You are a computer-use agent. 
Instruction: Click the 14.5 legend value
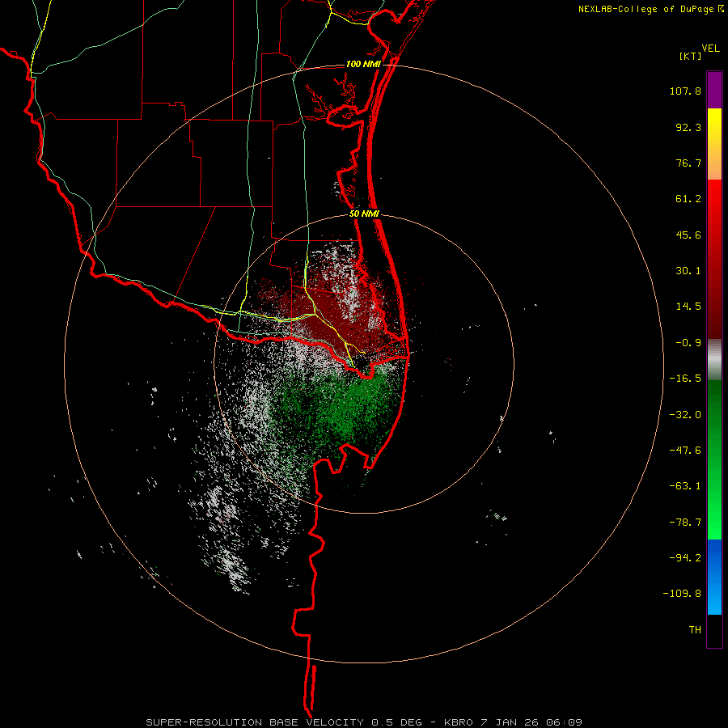point(688,307)
